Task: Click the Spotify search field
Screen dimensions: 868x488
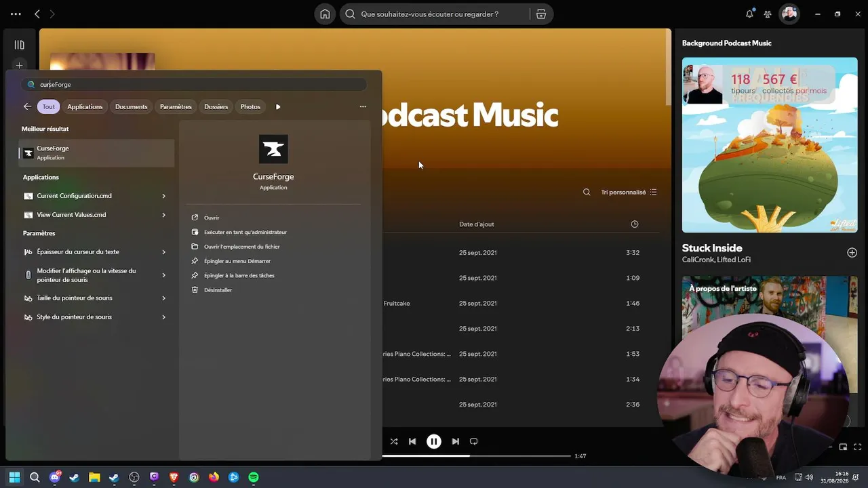Action: (x=435, y=14)
